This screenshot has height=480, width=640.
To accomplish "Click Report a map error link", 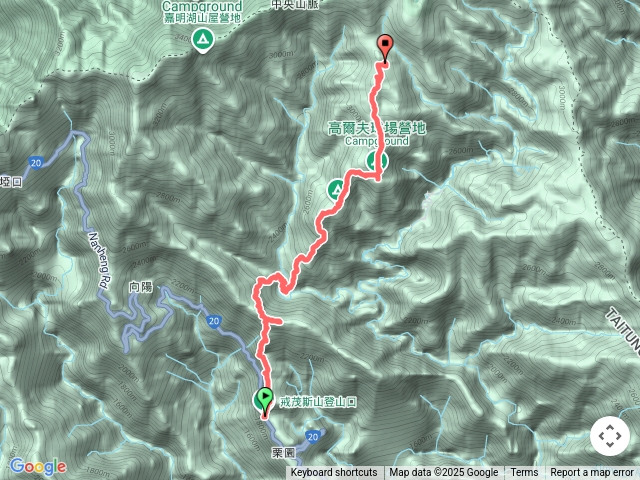I will click(591, 473).
